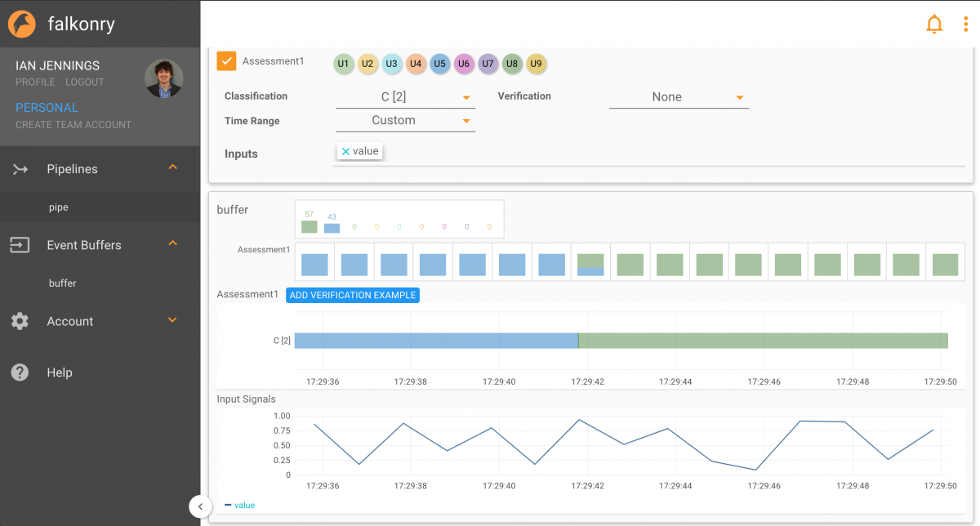
Task: Open the Event Buffers menu item
Action: (x=100, y=245)
